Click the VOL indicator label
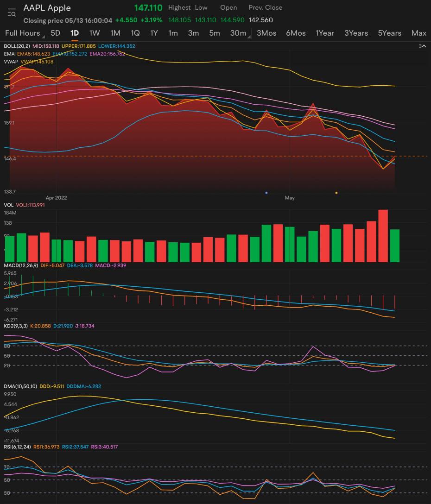431x504 pixels. [9, 205]
